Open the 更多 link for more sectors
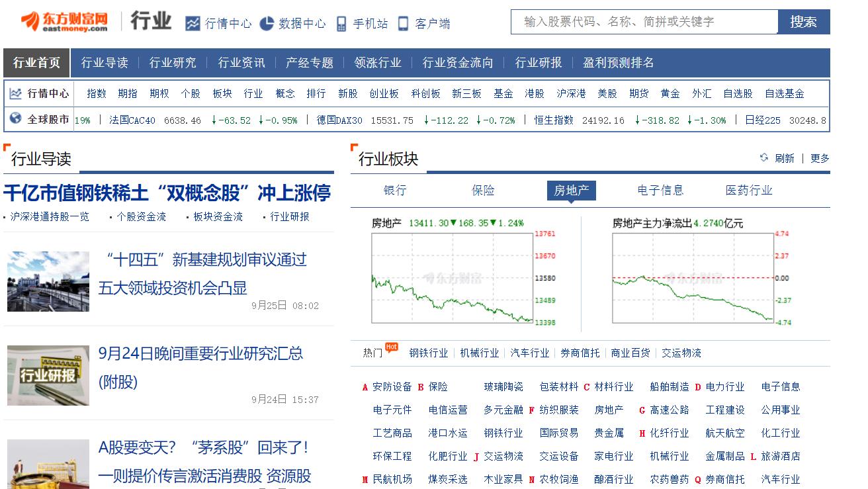The height and width of the screenshot is (489, 868). (819, 158)
